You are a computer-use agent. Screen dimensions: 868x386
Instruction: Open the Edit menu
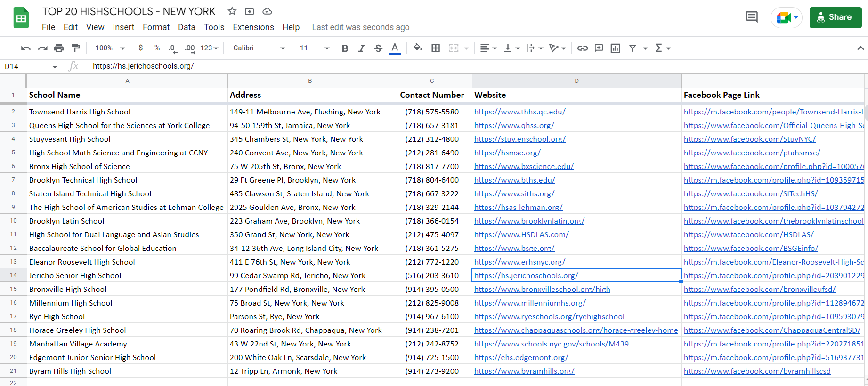(71, 27)
